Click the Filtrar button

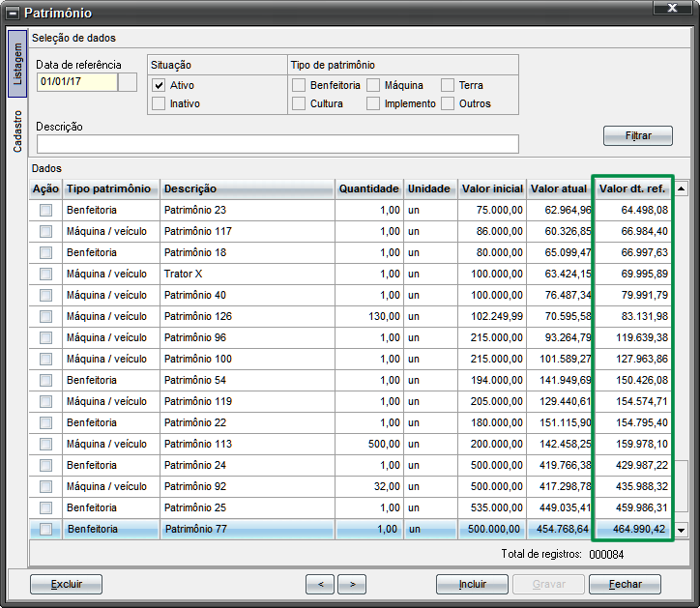click(x=638, y=135)
